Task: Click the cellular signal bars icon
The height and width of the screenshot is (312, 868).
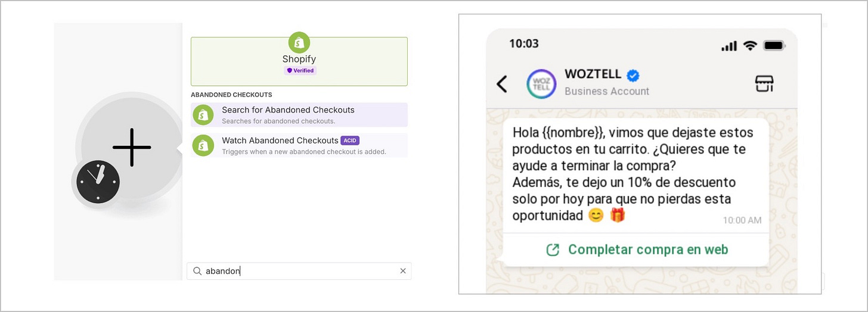Action: [x=729, y=46]
